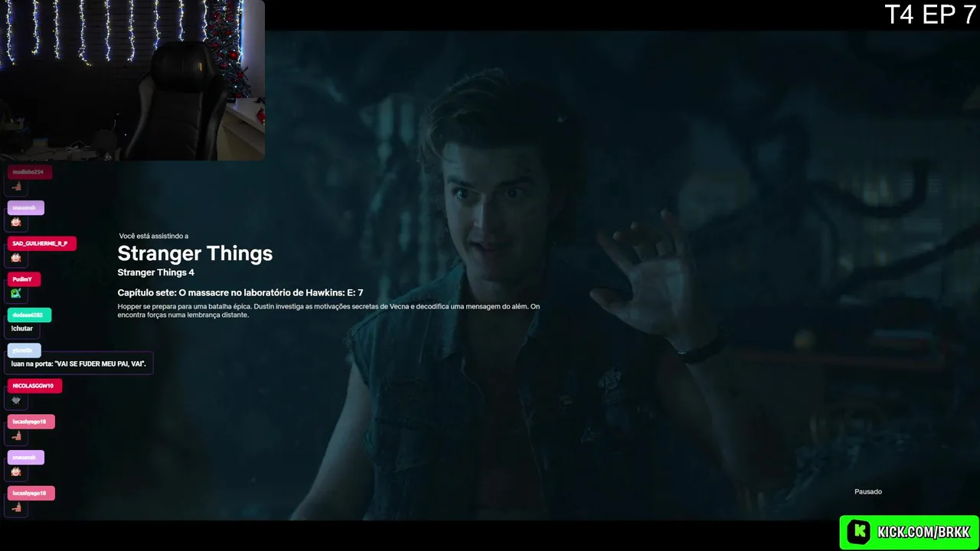The image size is (980, 551).
Task: Click the "Stranger Things 4" season label
Action: coord(156,272)
